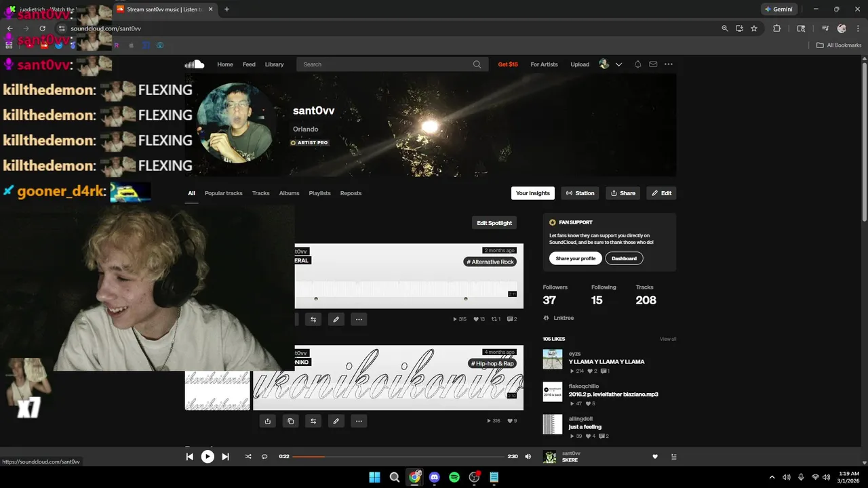
Task: Open the notifications bell in SoundCloud header
Action: pos(637,64)
